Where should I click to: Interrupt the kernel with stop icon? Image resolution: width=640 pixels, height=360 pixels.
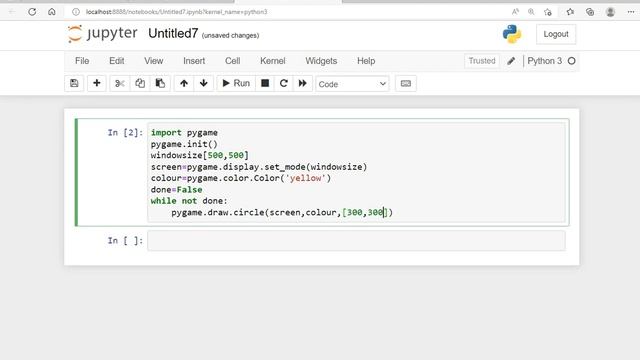point(265,83)
